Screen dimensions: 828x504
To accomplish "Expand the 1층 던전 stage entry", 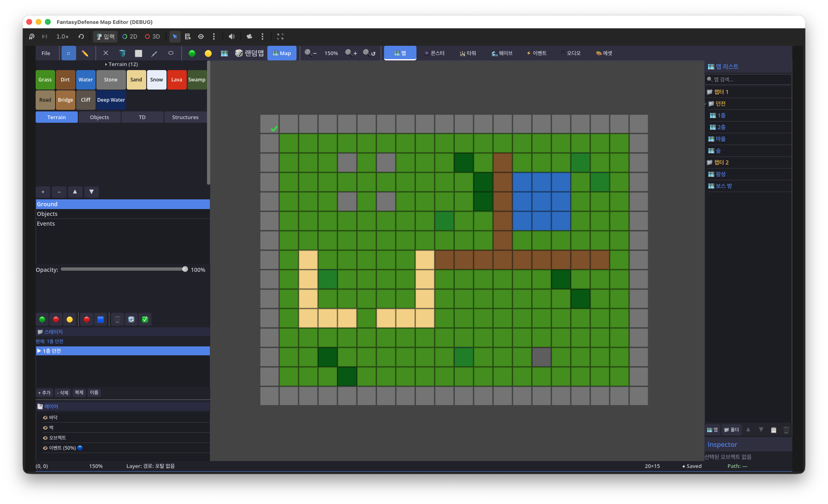I will [x=39, y=351].
